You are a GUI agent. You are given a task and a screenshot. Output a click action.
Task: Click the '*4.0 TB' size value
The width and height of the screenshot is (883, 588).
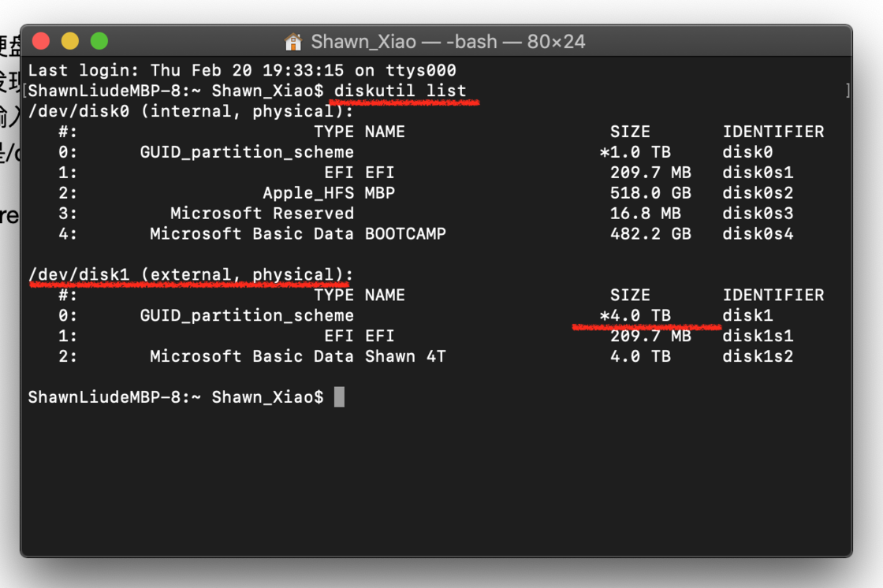[x=635, y=315]
